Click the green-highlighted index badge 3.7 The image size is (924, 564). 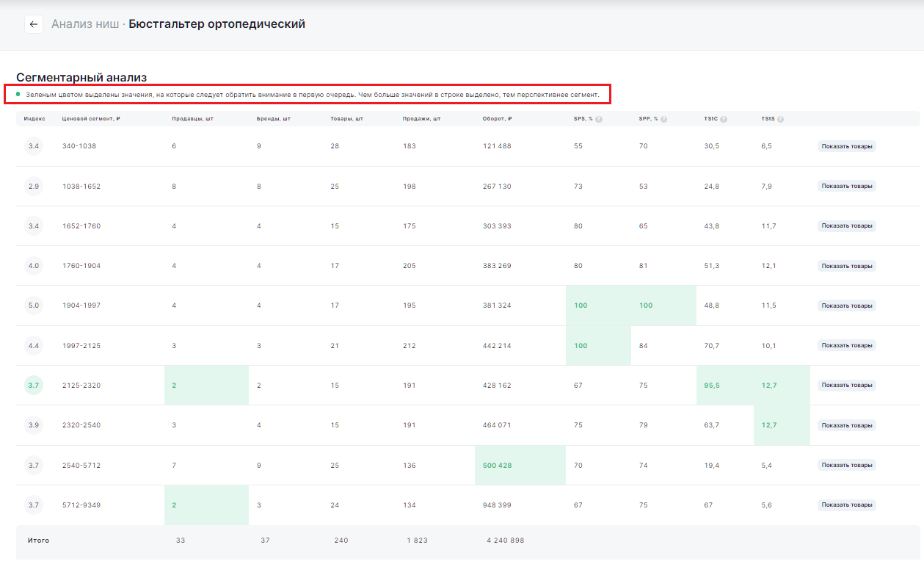(x=34, y=385)
